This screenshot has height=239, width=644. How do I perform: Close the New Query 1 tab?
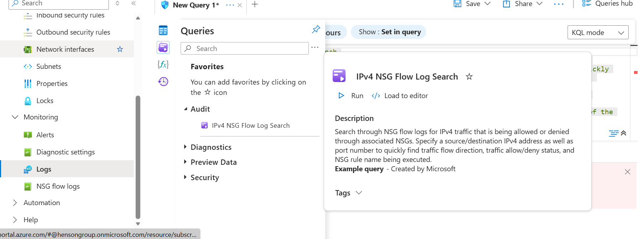(240, 5)
